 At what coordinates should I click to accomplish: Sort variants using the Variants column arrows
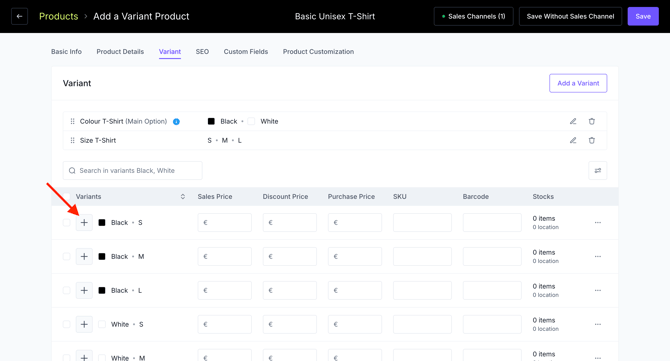point(182,197)
